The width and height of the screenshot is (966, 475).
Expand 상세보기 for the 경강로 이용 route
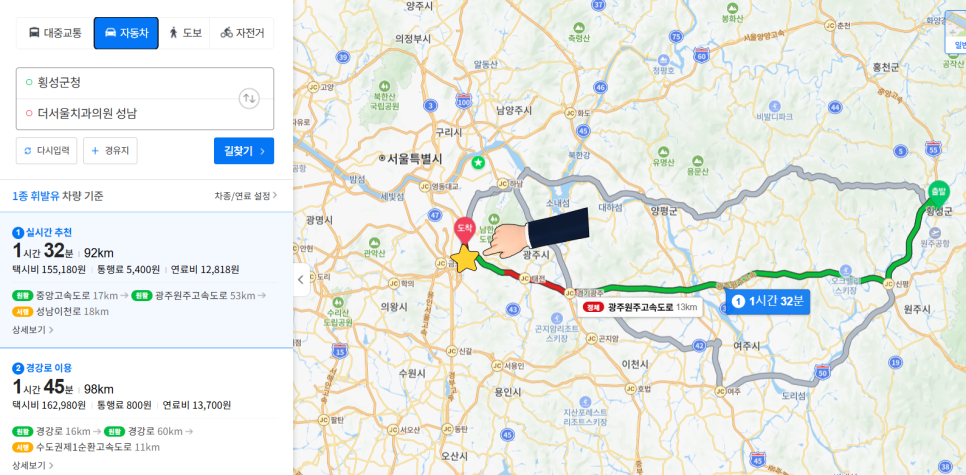point(33,465)
